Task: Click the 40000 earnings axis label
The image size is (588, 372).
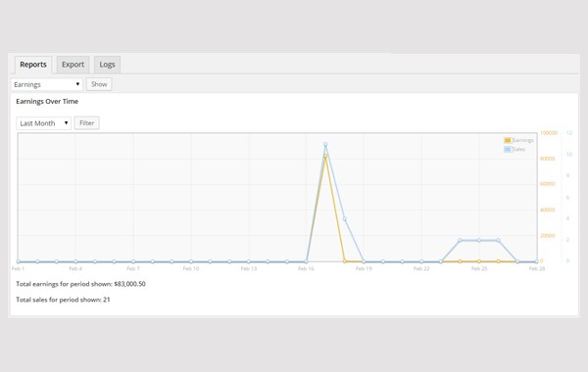Action: (x=548, y=209)
